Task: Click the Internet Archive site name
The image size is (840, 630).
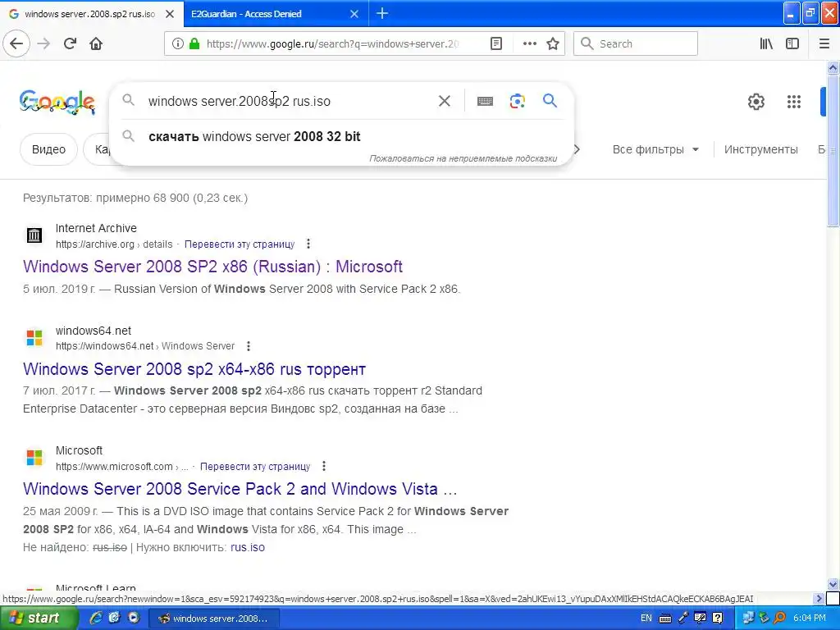Action: [x=96, y=228]
